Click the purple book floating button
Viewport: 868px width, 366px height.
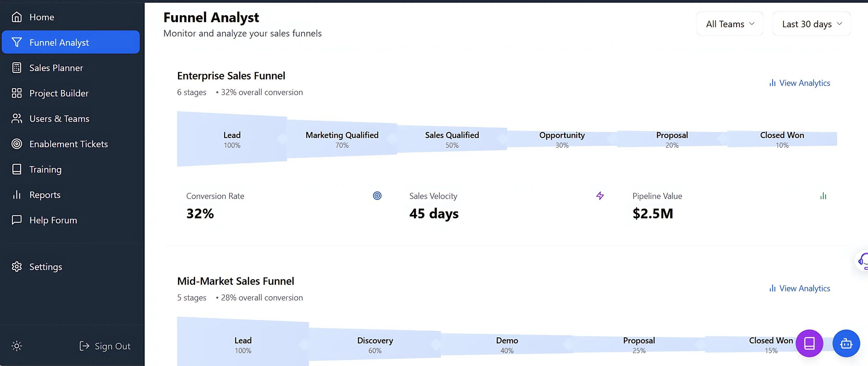point(809,343)
